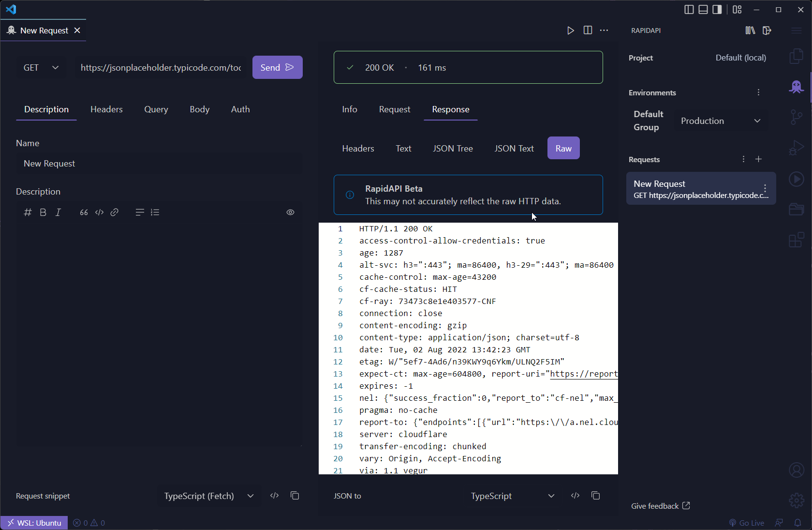
Task: Click Give feedback link
Action: [x=660, y=506]
